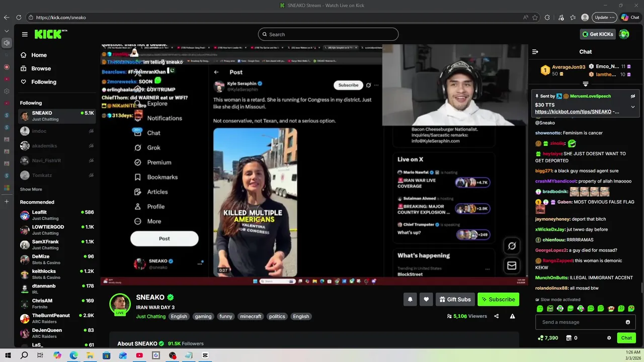Screen dimensions: 644x362
Task: Report the stream with warning triangle icon
Action: 512,316
